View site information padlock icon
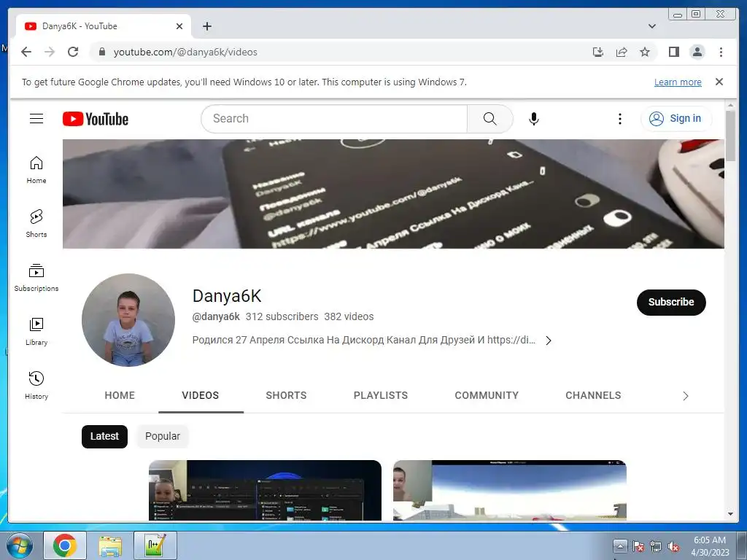 [x=102, y=52]
